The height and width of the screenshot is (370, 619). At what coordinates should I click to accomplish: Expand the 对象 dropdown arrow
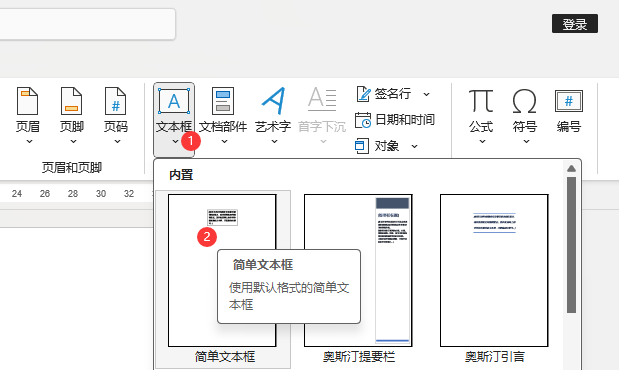tap(415, 146)
